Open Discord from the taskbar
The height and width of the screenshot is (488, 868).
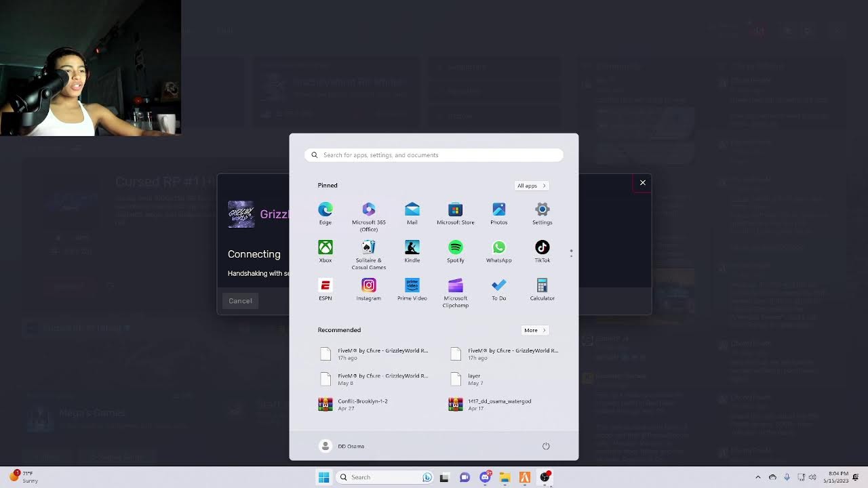pos(485,477)
